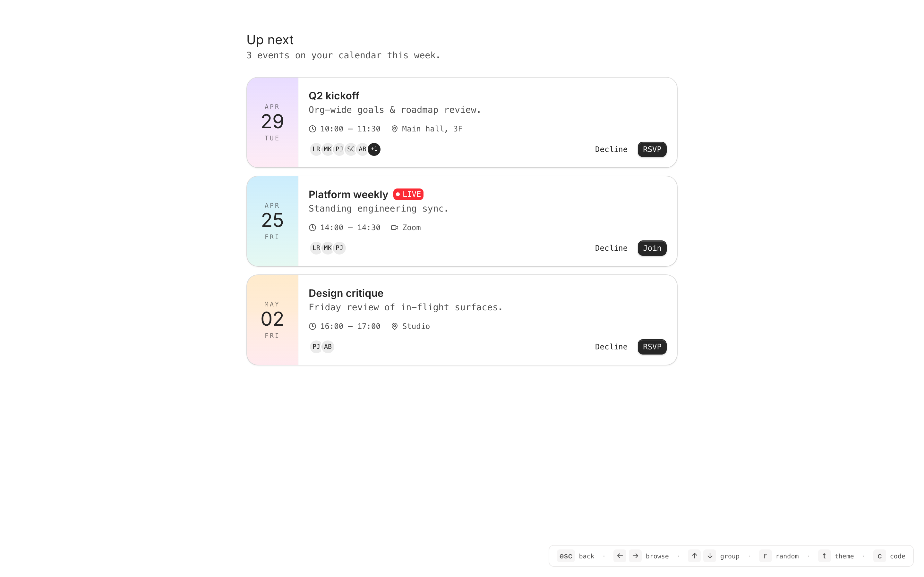Click the location pin beside Studio
This screenshot has height=577, width=924.
pyautogui.click(x=394, y=326)
